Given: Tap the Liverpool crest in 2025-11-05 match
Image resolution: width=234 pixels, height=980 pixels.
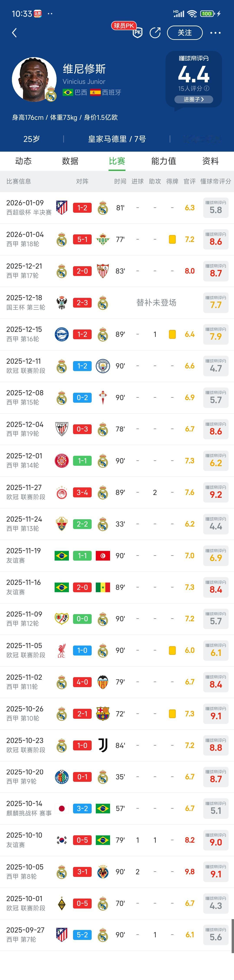Looking at the screenshot, I should tap(62, 651).
